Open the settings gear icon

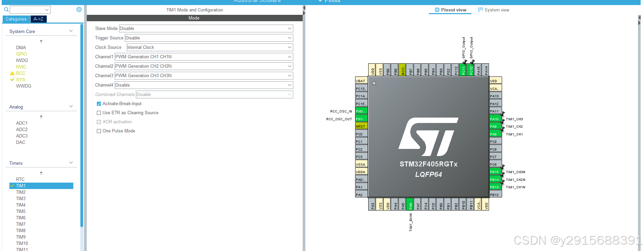point(79,9)
